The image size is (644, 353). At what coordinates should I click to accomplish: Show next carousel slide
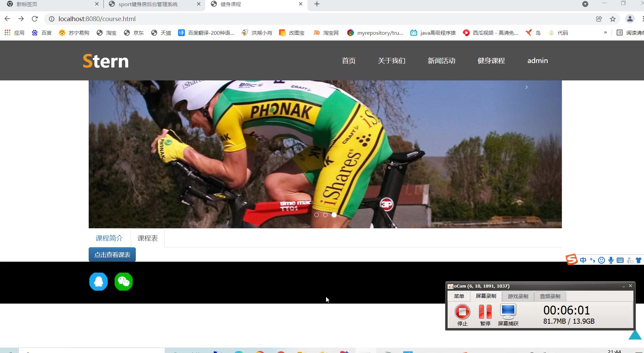coord(526,87)
